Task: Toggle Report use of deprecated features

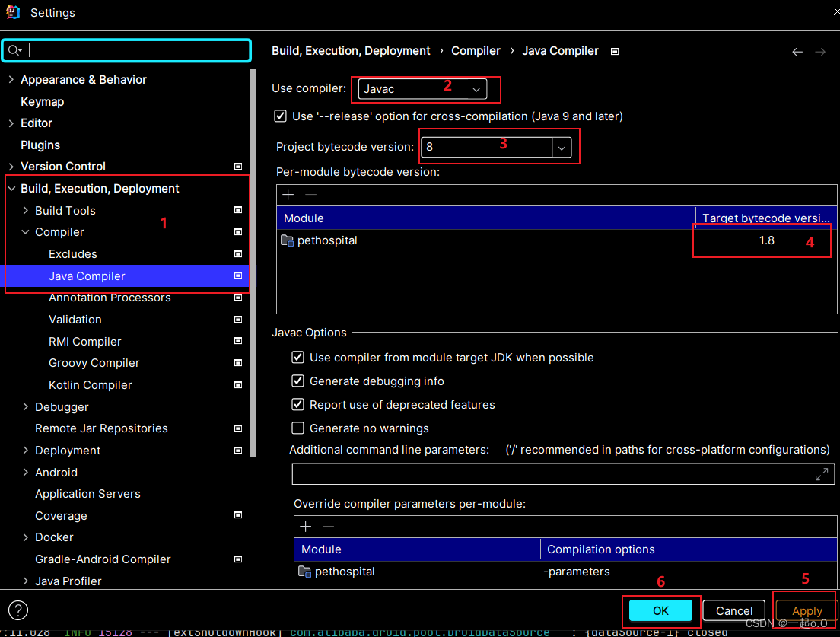Action: pos(297,404)
